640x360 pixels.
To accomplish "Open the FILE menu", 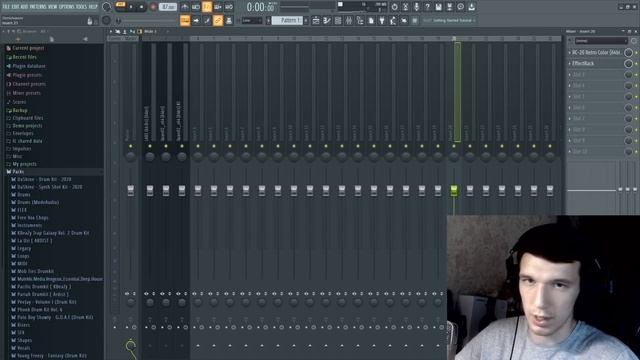I will click(x=7, y=7).
